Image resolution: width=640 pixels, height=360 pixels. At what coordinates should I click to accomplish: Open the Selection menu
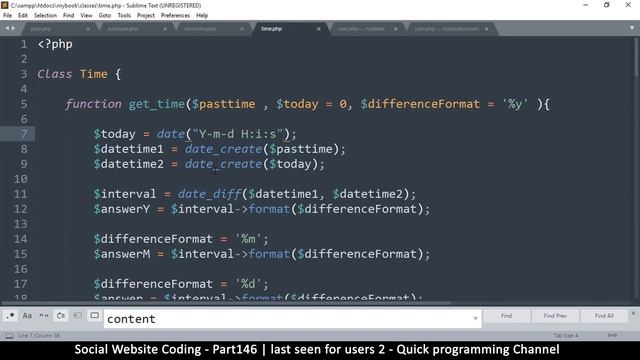(x=45, y=16)
